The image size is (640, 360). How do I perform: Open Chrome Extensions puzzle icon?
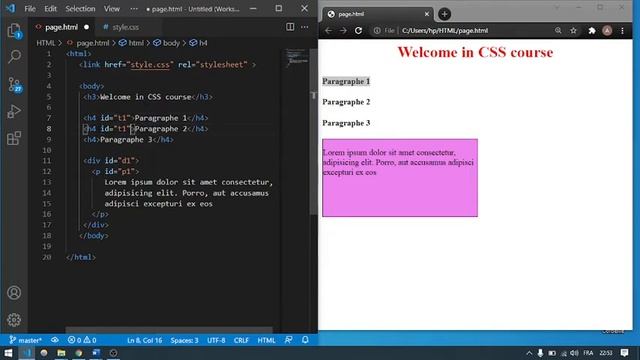[x=592, y=31]
